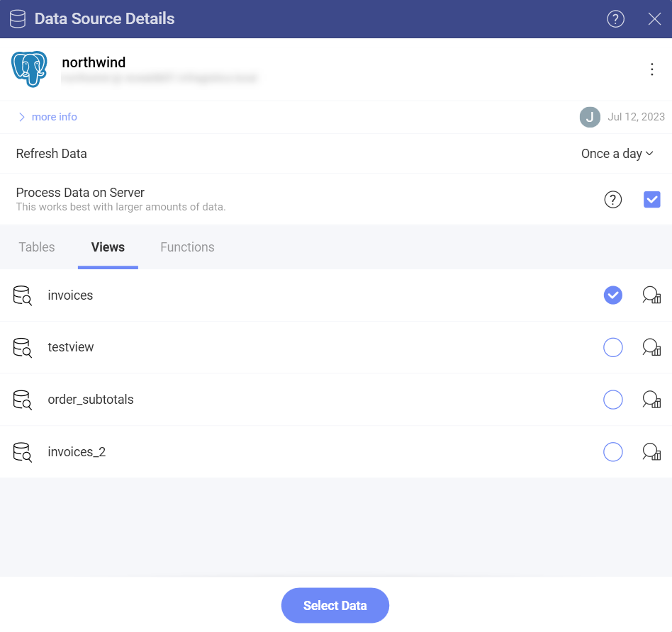Image resolution: width=672 pixels, height=632 pixels.
Task: Open the three-dot menu for northwind
Action: [x=652, y=69]
